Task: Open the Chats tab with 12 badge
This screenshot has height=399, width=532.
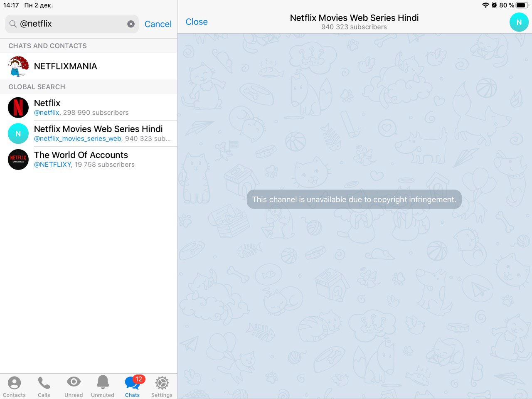Action: [133, 387]
